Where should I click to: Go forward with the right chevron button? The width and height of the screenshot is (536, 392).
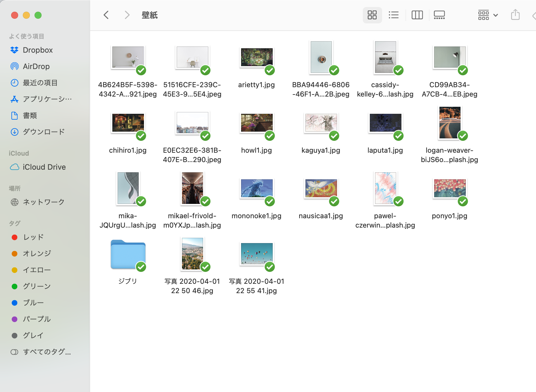127,15
